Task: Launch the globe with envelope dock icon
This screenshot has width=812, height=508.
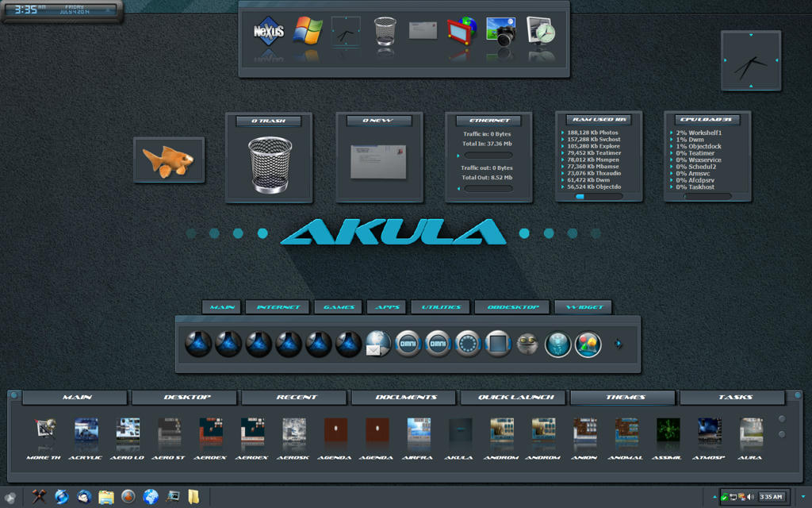Action: pyautogui.click(x=378, y=344)
